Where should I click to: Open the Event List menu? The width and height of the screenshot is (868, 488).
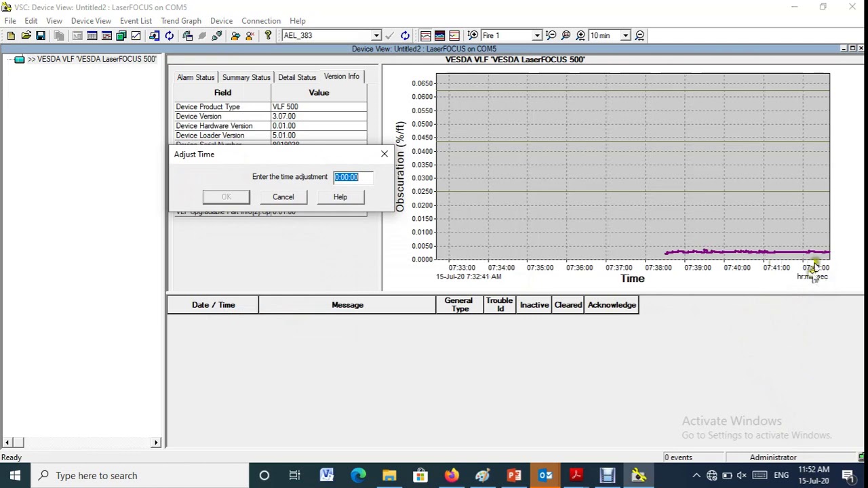(x=136, y=21)
